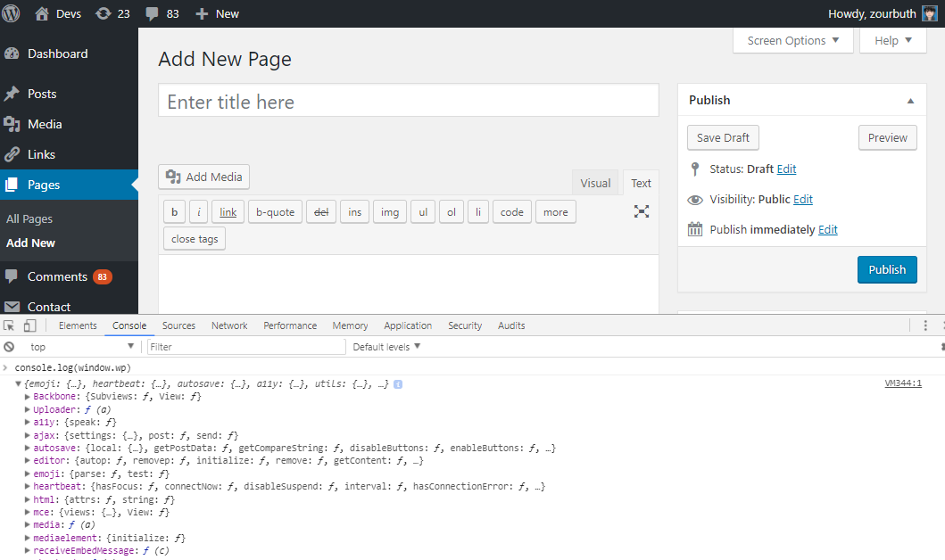Switch to the Visual editor tab

point(595,183)
